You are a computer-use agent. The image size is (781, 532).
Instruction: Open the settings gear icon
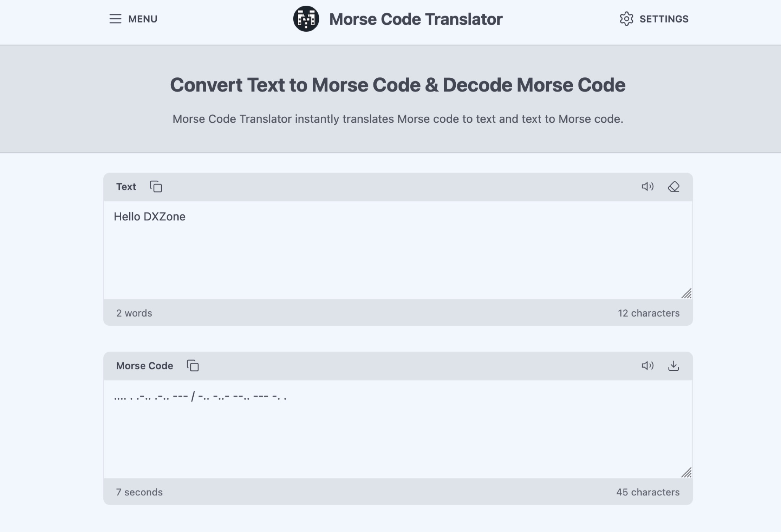(626, 19)
